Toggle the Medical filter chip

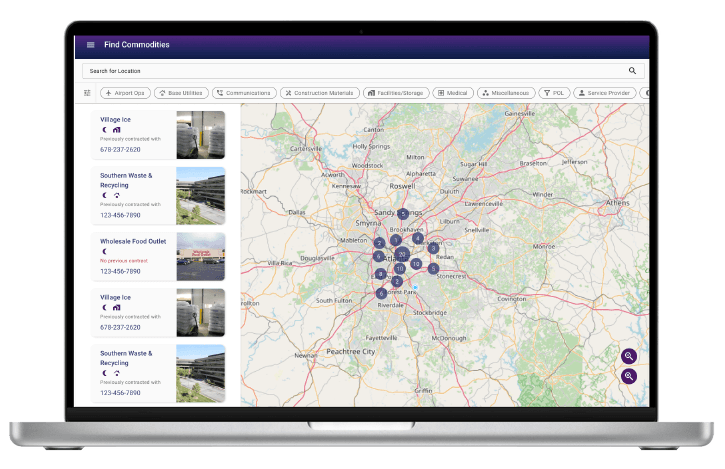(x=453, y=93)
